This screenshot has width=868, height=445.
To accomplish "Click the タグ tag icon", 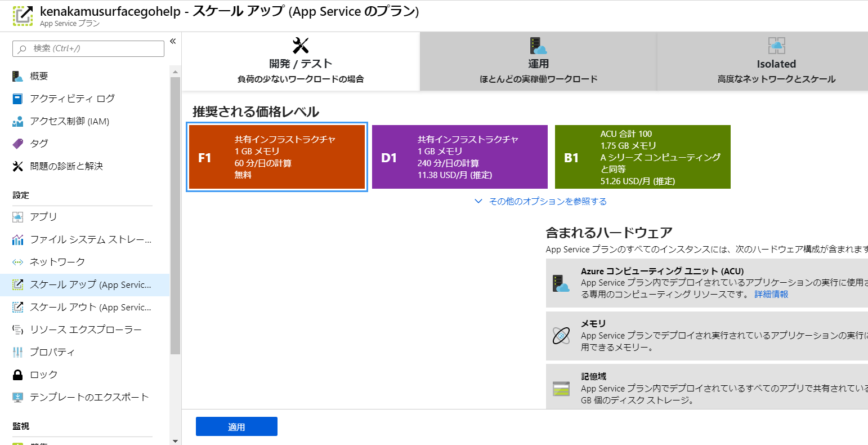I will pos(18,144).
